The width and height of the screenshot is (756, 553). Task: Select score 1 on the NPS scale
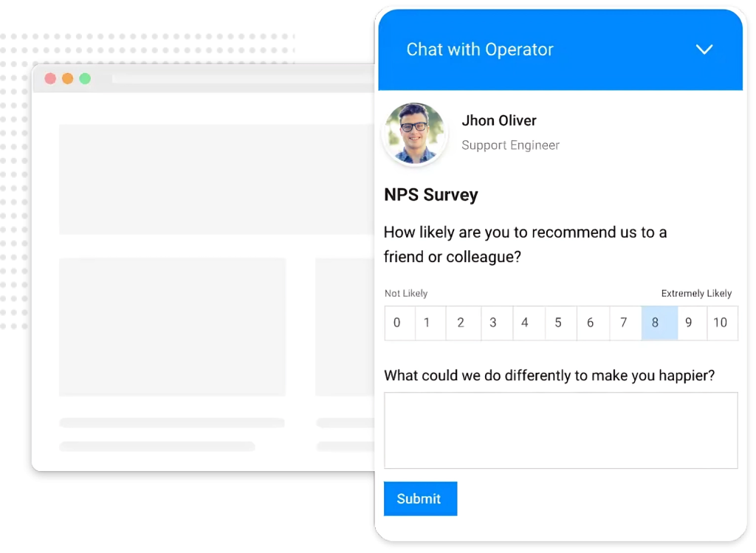431,323
